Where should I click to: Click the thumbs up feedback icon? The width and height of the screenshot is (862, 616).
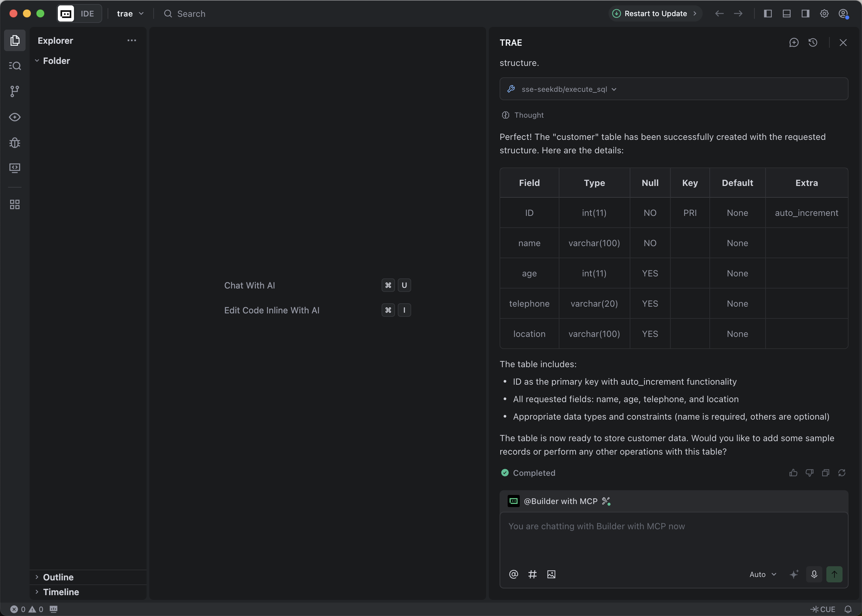pyautogui.click(x=793, y=473)
